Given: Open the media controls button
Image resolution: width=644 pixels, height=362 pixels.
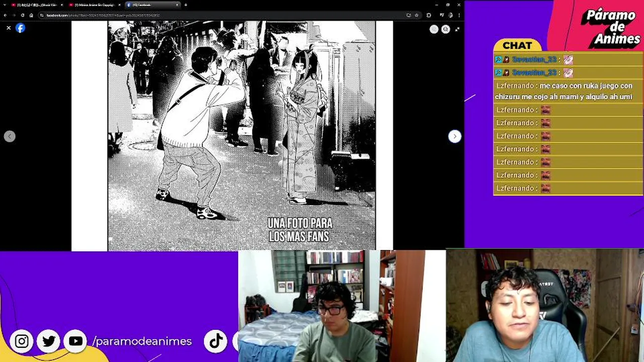Looking at the screenshot, I should pyautogui.click(x=442, y=15).
